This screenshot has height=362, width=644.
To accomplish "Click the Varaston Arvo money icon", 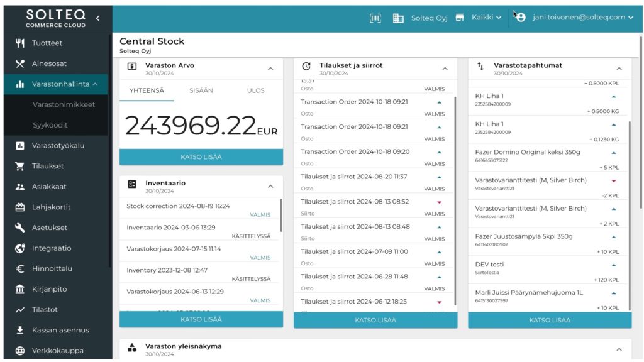I will tap(132, 66).
